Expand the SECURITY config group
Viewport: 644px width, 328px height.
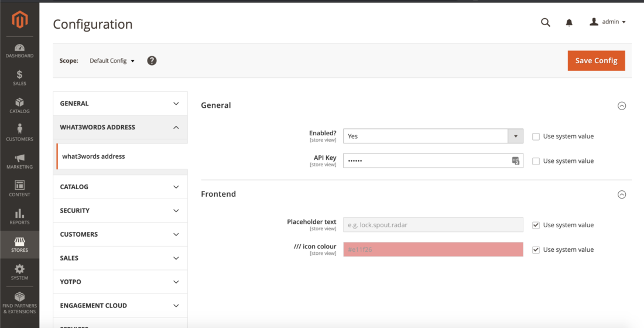coord(121,210)
